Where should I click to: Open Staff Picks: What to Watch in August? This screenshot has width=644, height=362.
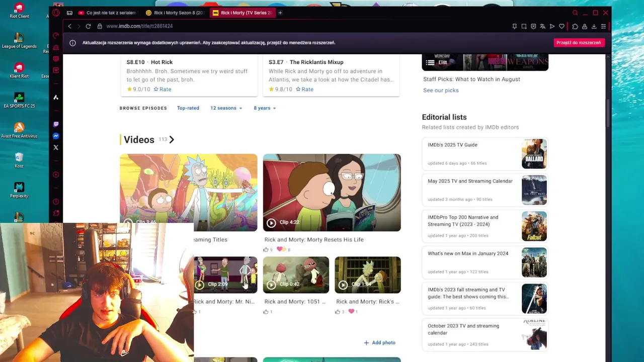[471, 79]
